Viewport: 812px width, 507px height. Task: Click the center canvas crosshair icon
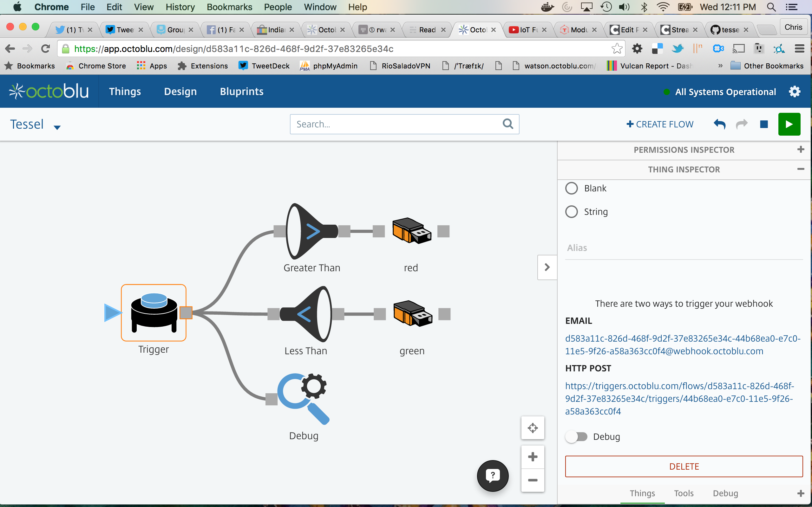[x=533, y=428]
